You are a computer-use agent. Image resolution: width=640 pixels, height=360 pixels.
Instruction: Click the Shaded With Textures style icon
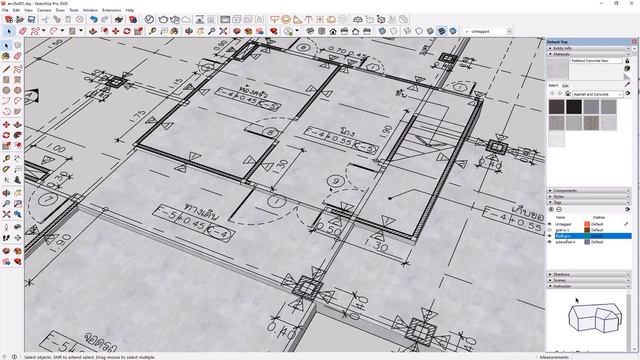point(442,31)
